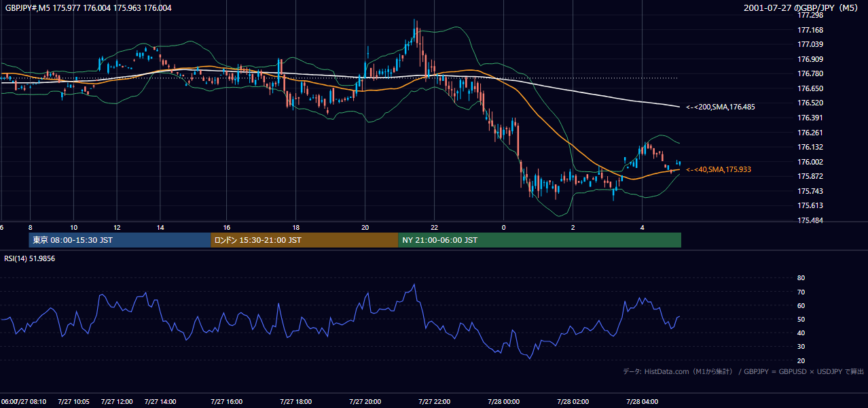Click the RSI scale value 70
The width and height of the screenshot is (868, 408).
point(801,292)
